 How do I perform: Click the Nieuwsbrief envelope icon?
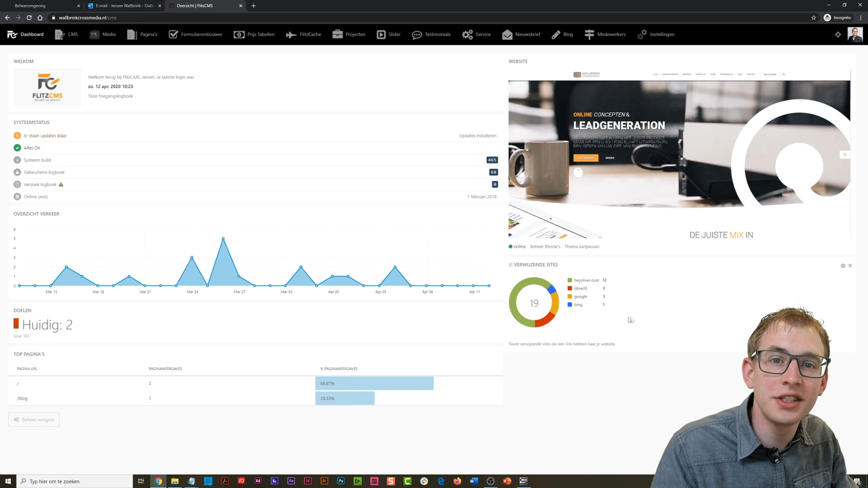[507, 34]
